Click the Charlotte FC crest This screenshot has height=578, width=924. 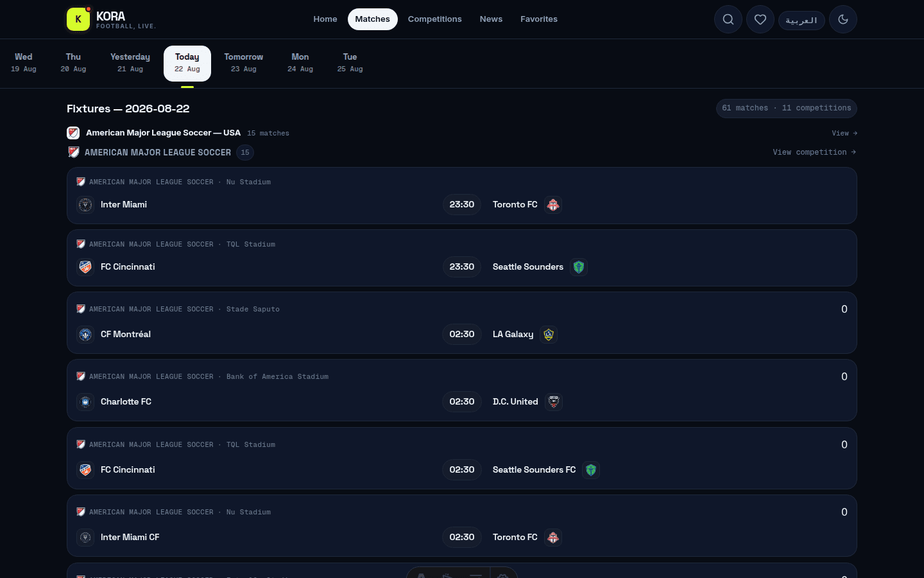coord(85,402)
